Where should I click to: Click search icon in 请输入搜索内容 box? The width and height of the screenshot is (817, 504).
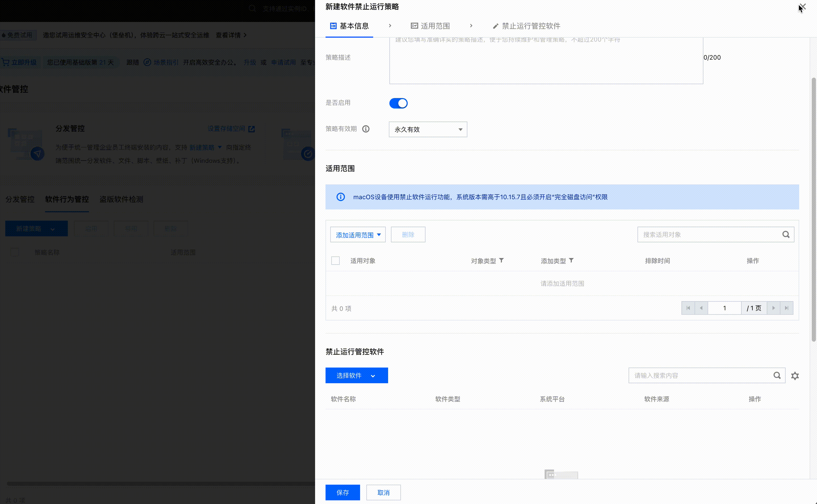click(x=777, y=376)
